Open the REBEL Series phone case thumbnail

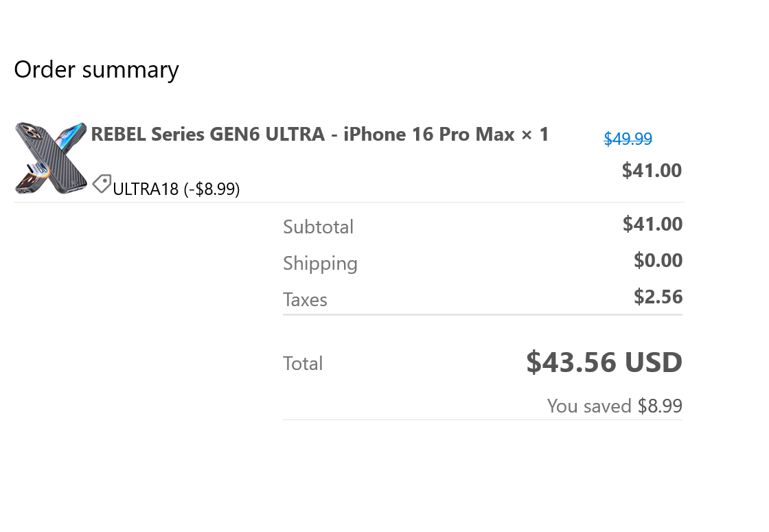click(51, 158)
